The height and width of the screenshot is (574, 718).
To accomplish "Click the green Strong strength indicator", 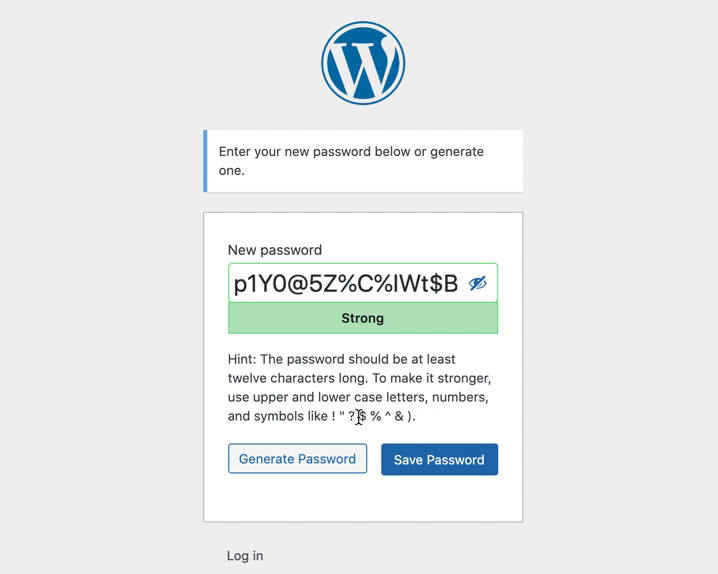I will point(363,318).
